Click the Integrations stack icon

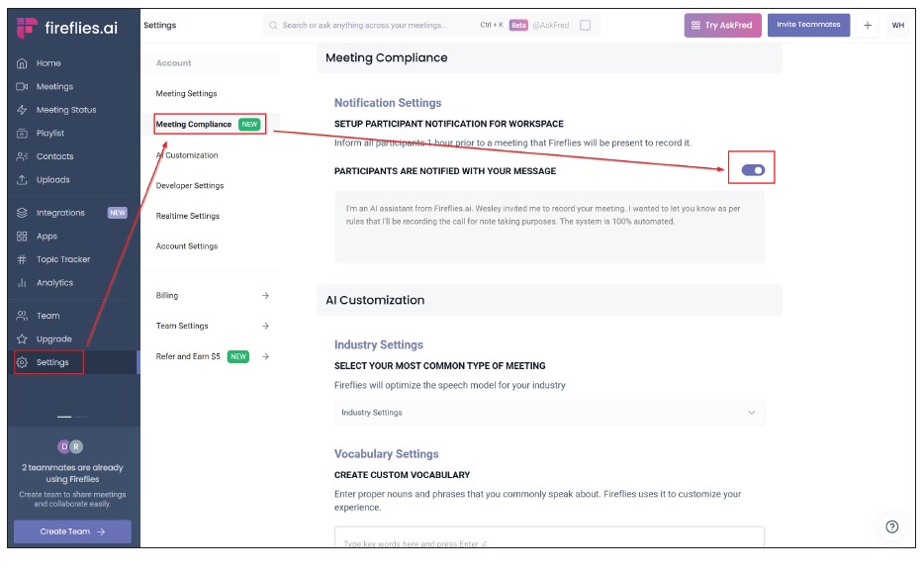coord(22,213)
